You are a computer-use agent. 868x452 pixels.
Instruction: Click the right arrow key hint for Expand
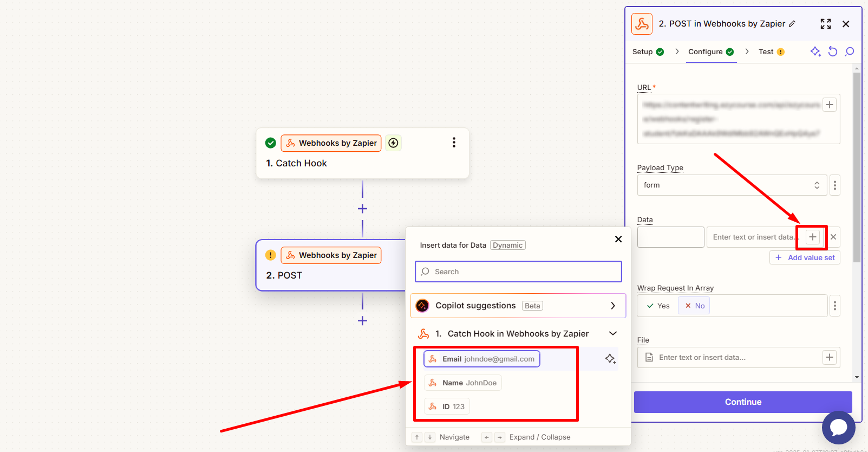pyautogui.click(x=500, y=437)
